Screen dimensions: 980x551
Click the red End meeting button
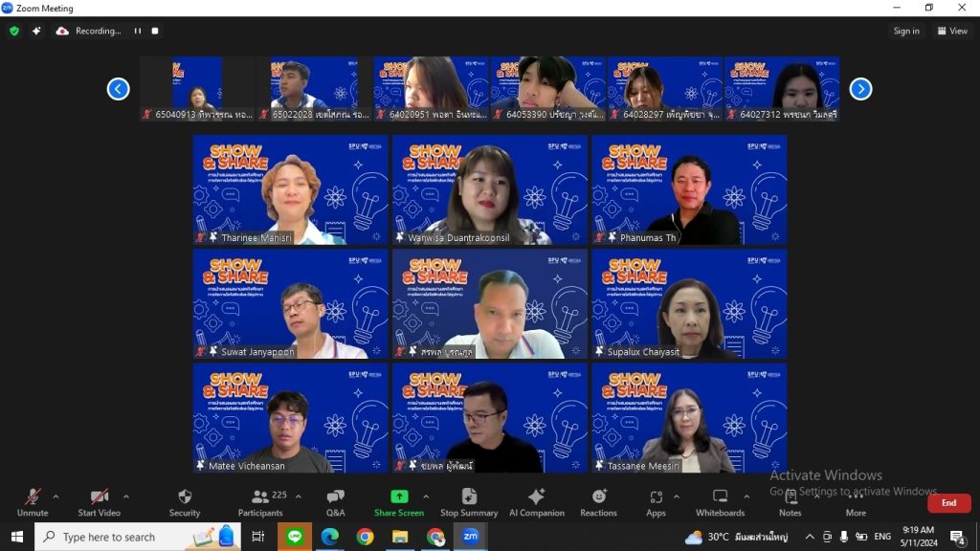pyautogui.click(x=948, y=503)
